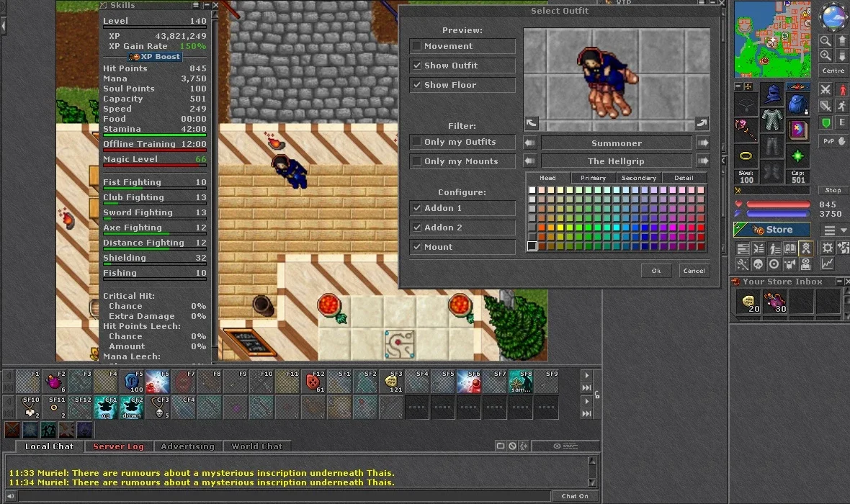Zoom in the minimap with magnifier
Viewport: 850px width, 504px height.
click(x=826, y=55)
